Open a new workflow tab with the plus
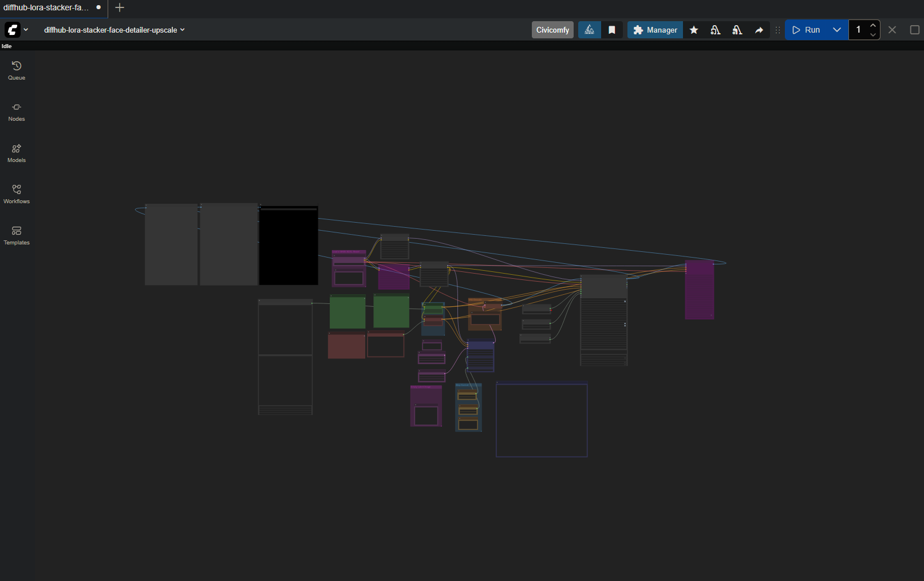Screen dimensions: 924x581 (119, 8)
